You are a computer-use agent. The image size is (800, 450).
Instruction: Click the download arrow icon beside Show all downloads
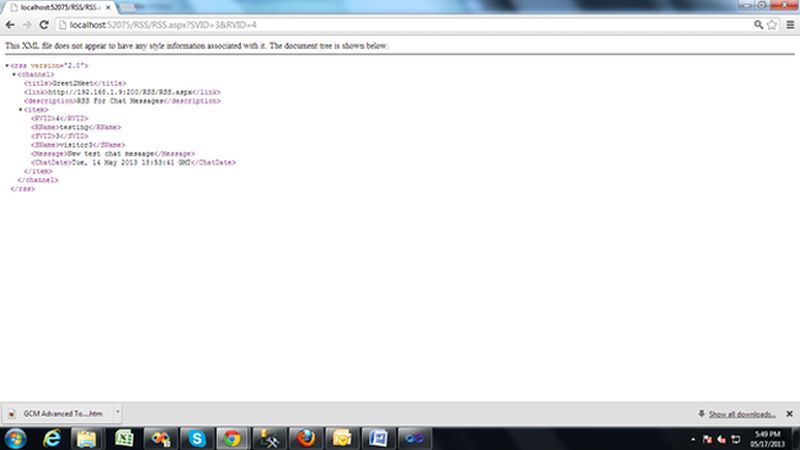click(x=702, y=414)
